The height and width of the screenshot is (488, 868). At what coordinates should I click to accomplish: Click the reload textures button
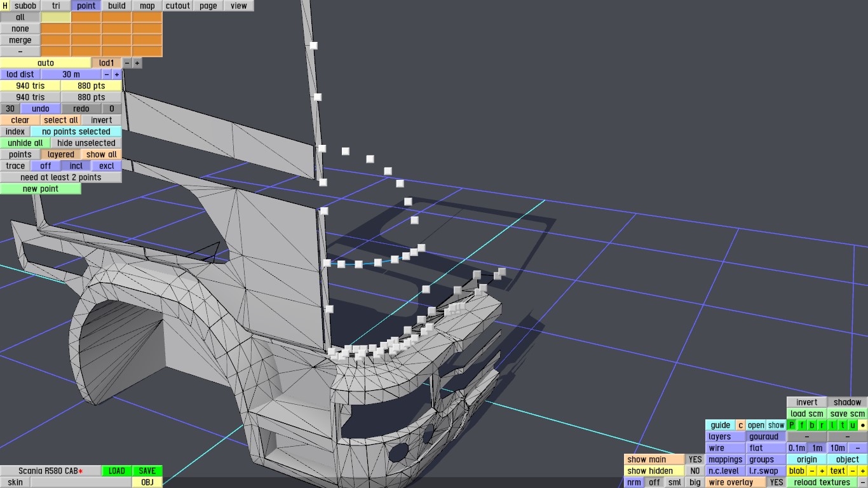822,482
